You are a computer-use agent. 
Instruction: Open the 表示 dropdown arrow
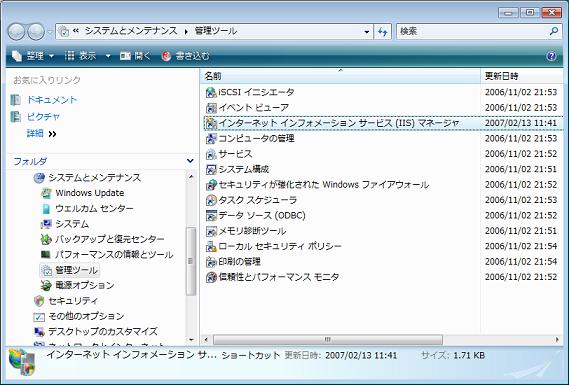108,56
